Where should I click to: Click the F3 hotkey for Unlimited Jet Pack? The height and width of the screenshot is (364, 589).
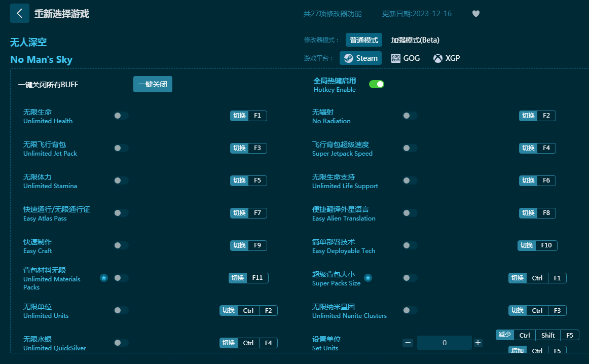(248, 148)
